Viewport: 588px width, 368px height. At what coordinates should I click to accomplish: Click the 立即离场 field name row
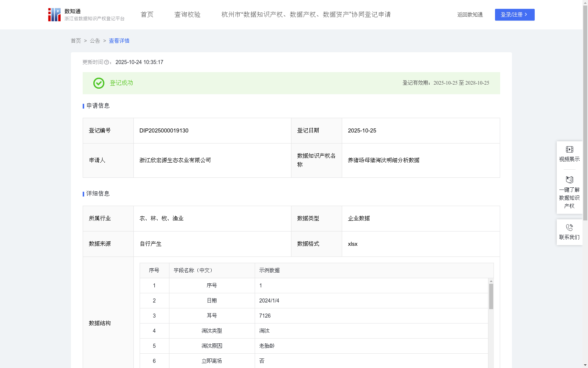pyautogui.click(x=212, y=361)
